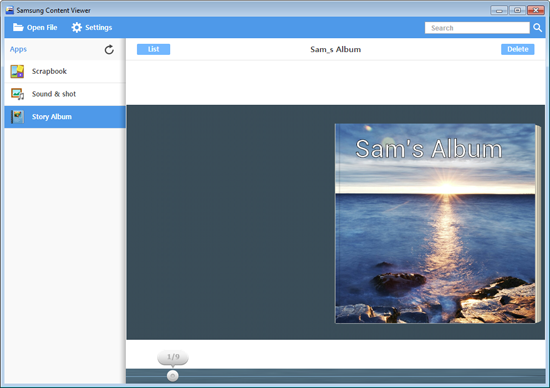
Task: Click the Sound & shot app icon
Action: (17, 94)
